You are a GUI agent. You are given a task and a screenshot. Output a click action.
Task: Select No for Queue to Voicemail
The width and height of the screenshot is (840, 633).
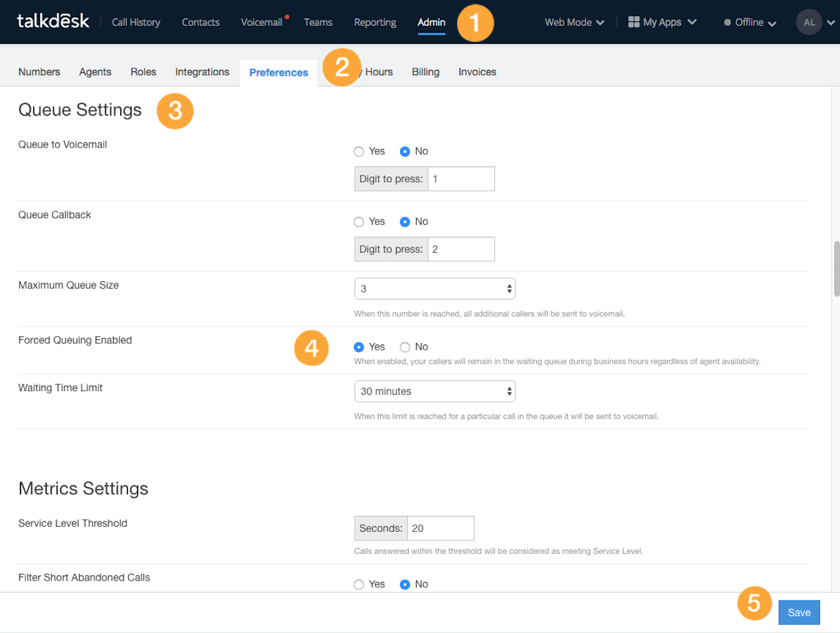point(405,151)
